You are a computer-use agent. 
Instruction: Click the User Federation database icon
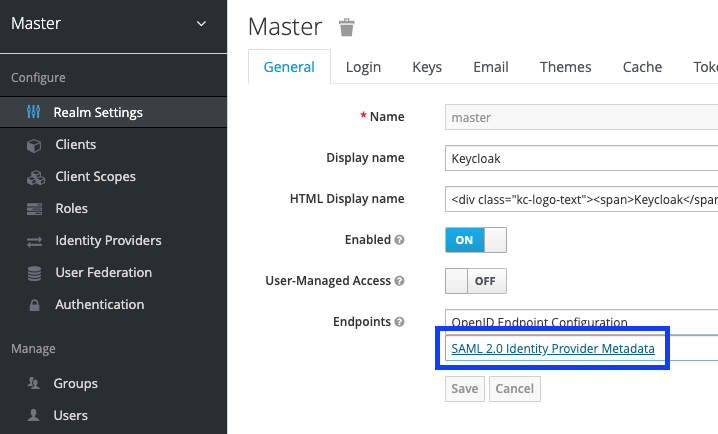(x=34, y=273)
